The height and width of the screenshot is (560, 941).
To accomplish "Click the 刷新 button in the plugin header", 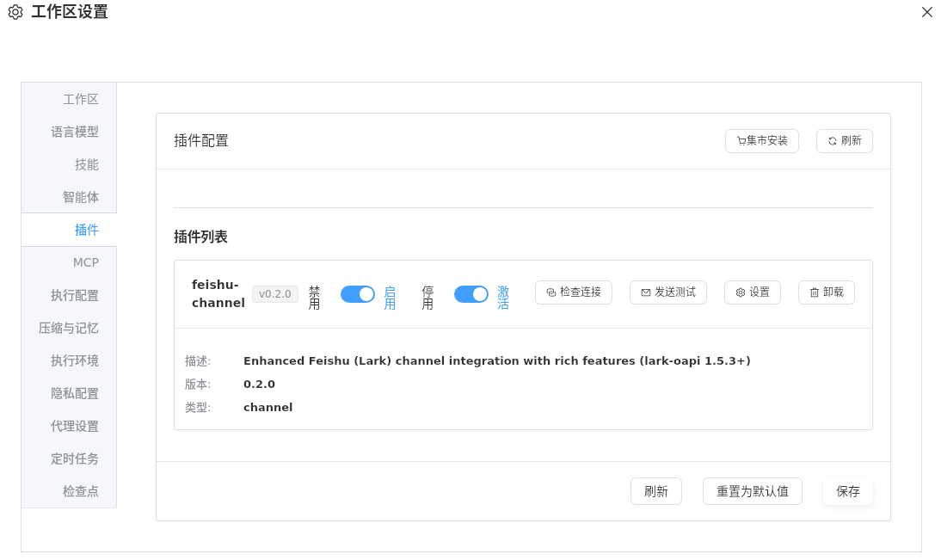I will tap(844, 141).
